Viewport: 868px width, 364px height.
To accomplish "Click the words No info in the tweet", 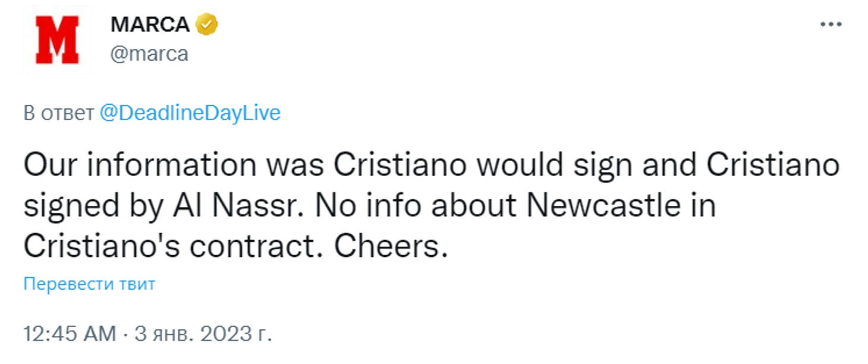I will 368,206.
